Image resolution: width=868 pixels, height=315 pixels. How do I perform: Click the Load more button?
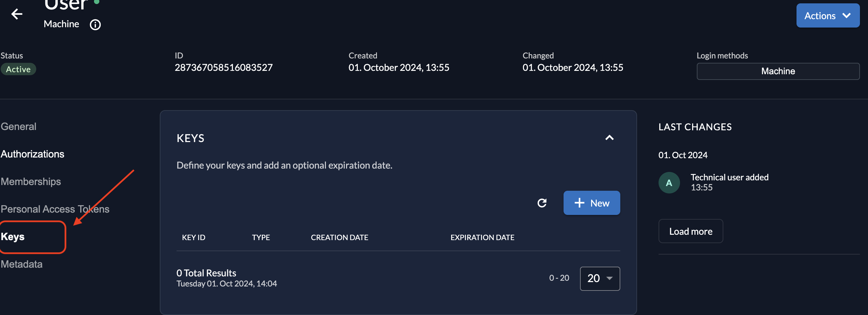tap(690, 231)
